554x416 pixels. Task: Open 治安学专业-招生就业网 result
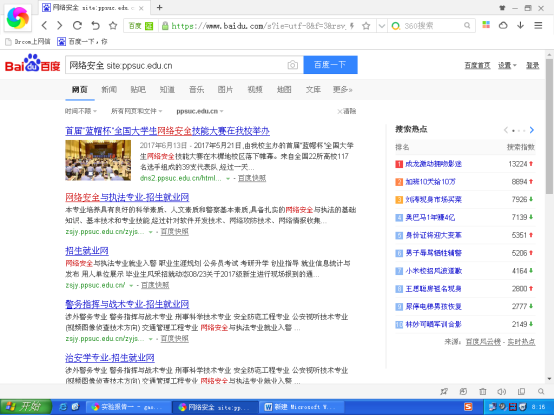110,358
